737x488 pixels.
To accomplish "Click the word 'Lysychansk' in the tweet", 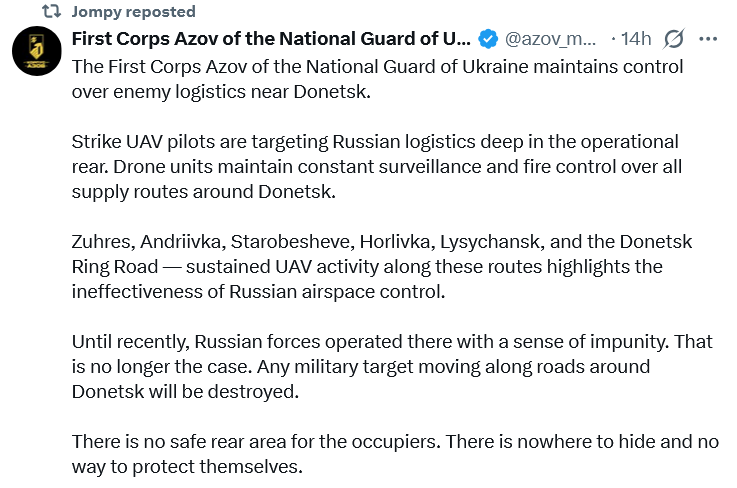I will point(483,242).
